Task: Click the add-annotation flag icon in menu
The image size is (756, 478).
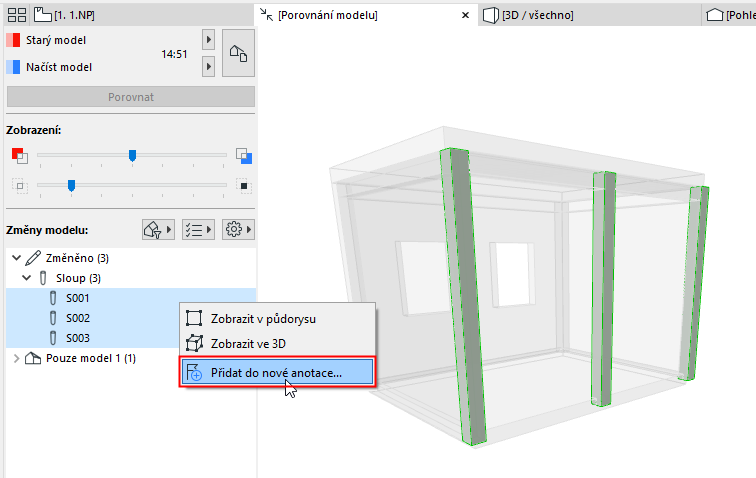Action: (194, 372)
